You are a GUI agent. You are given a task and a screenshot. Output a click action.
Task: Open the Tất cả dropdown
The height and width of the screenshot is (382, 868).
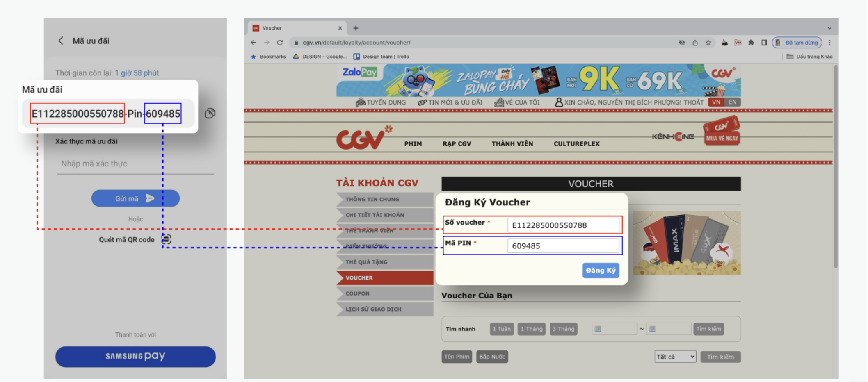(x=675, y=357)
